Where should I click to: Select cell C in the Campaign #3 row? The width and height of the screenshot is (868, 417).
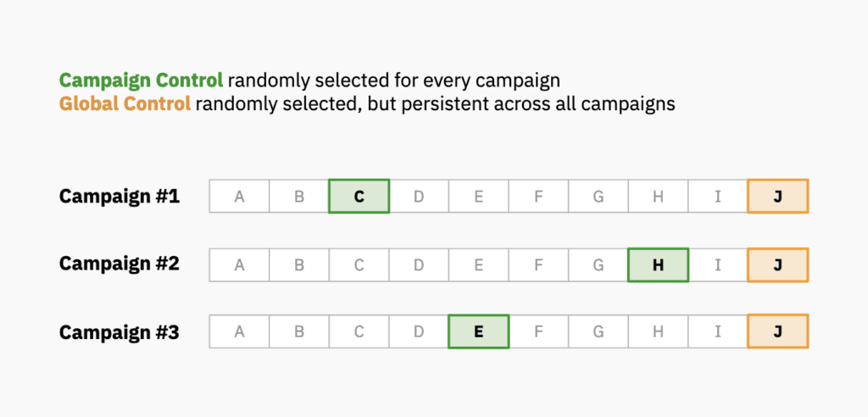point(359,331)
